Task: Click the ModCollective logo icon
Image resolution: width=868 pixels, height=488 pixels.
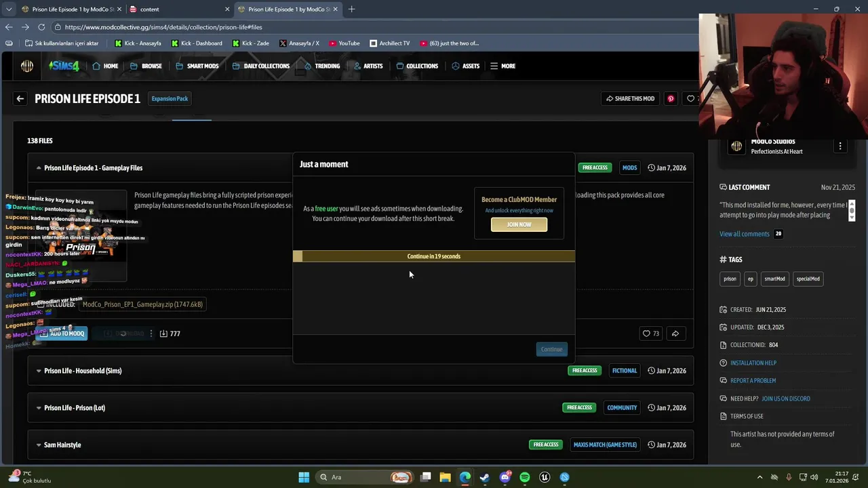Action: (27, 66)
